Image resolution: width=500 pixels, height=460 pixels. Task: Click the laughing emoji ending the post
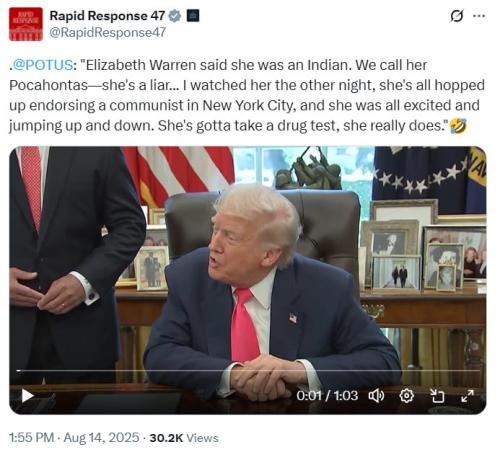(458, 126)
